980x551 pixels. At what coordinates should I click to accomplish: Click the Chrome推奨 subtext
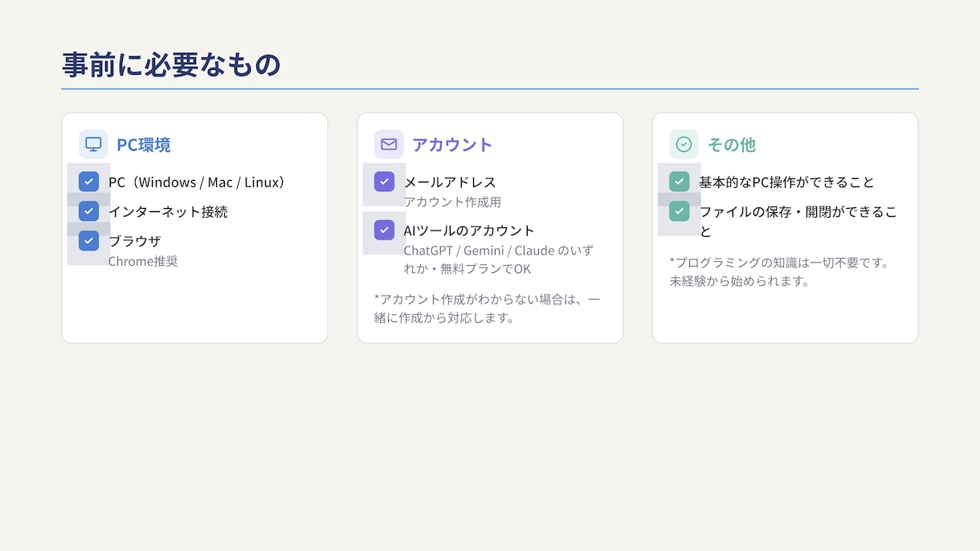(143, 261)
